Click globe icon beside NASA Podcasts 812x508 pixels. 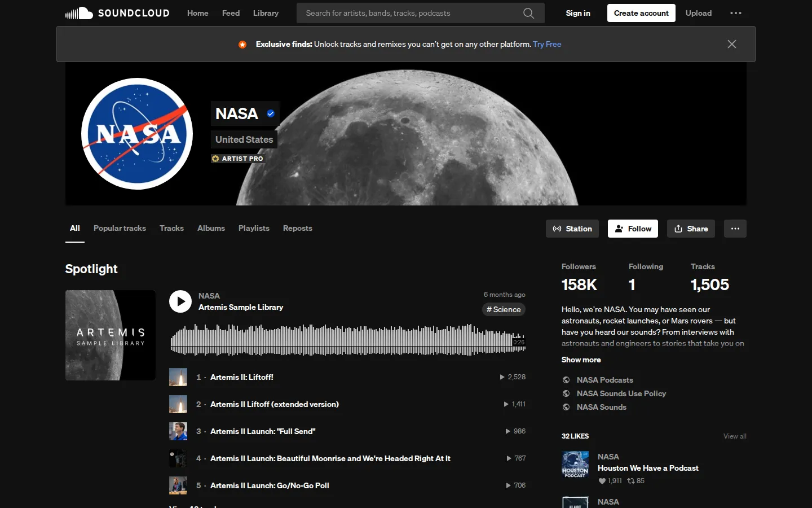[x=566, y=380]
